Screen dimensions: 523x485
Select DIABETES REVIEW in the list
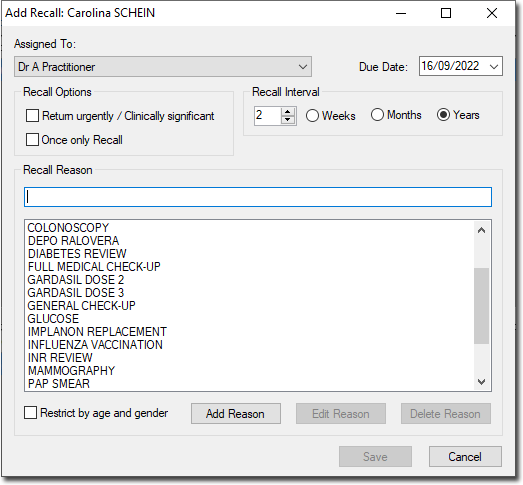(77, 254)
